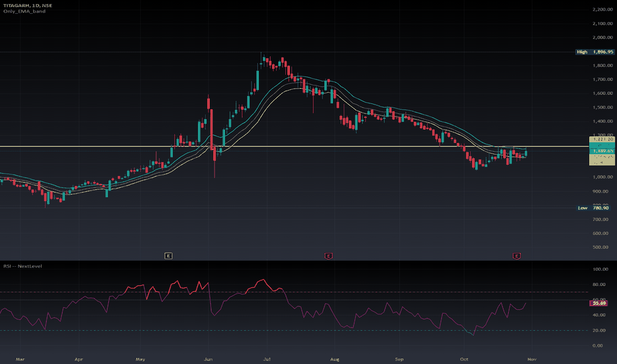Select the yellow horizontal price line

point(295,146)
